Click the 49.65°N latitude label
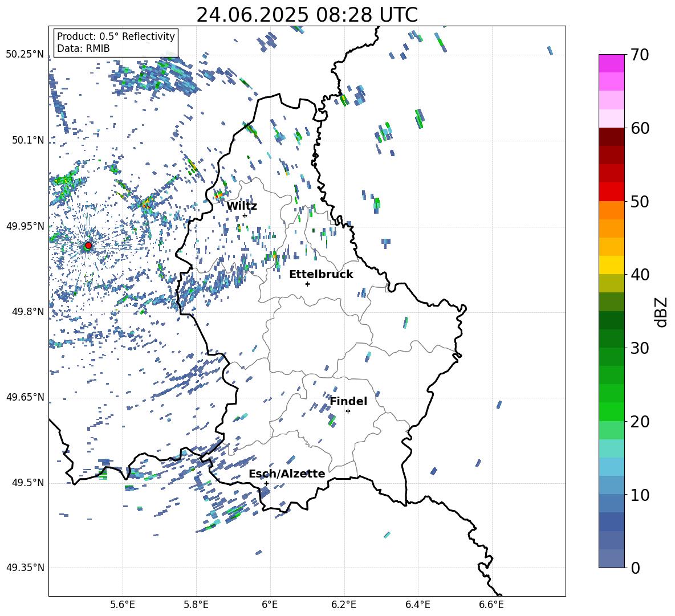The image size is (675, 616). [x=25, y=397]
